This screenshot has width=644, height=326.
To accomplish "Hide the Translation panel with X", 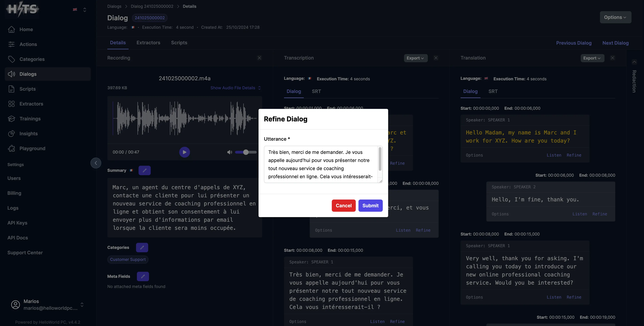I will point(612,58).
